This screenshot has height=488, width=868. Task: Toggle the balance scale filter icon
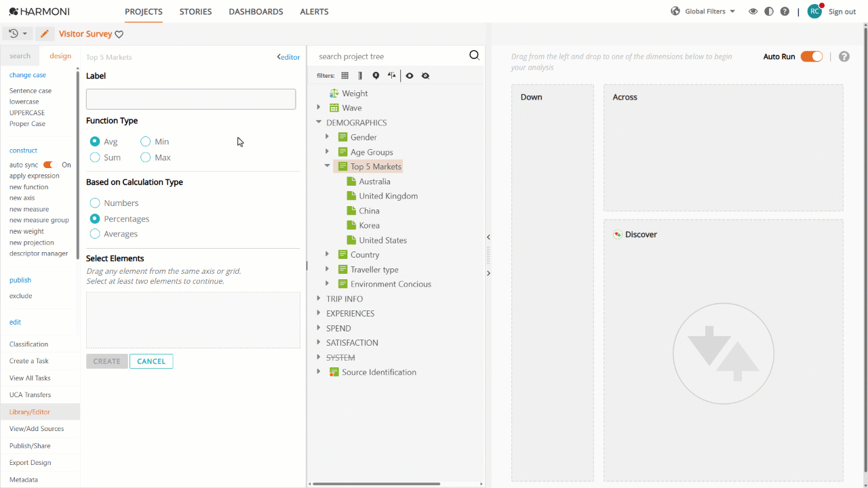pos(391,76)
